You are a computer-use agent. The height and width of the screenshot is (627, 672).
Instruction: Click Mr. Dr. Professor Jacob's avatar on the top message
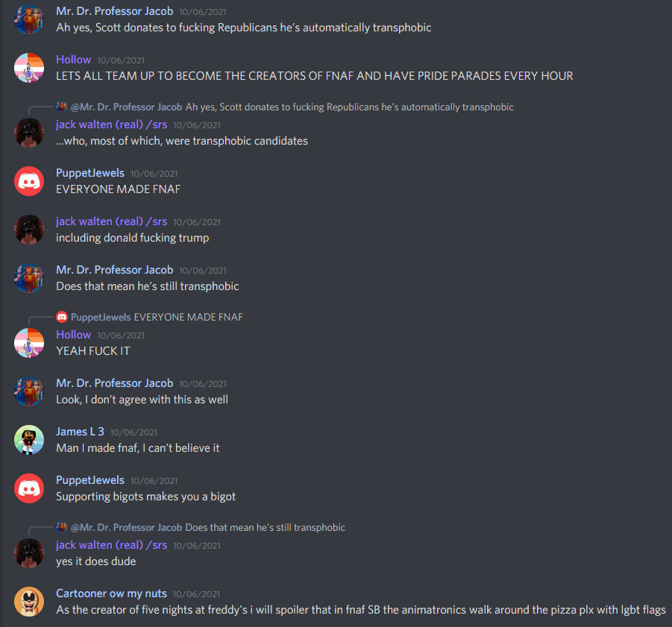(29, 19)
